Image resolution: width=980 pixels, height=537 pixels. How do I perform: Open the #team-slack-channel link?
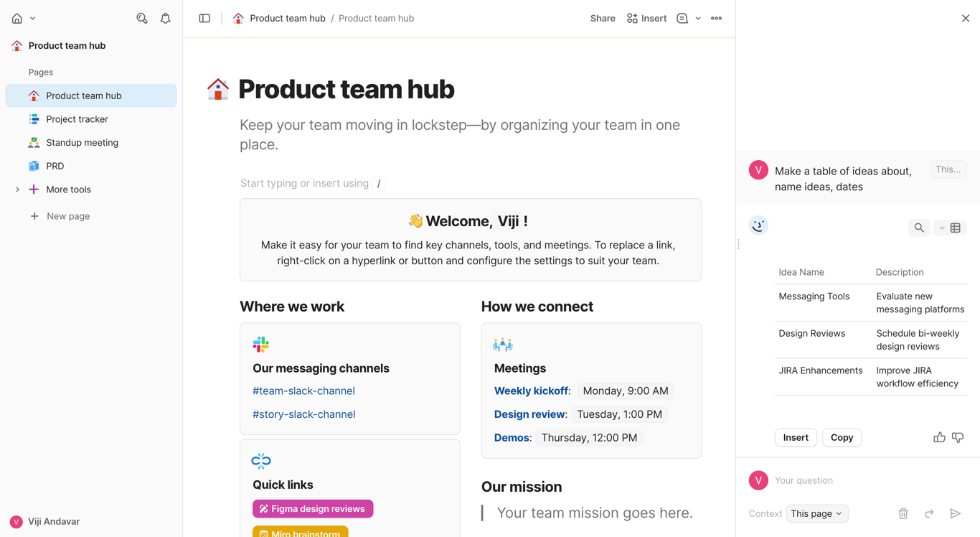point(303,391)
